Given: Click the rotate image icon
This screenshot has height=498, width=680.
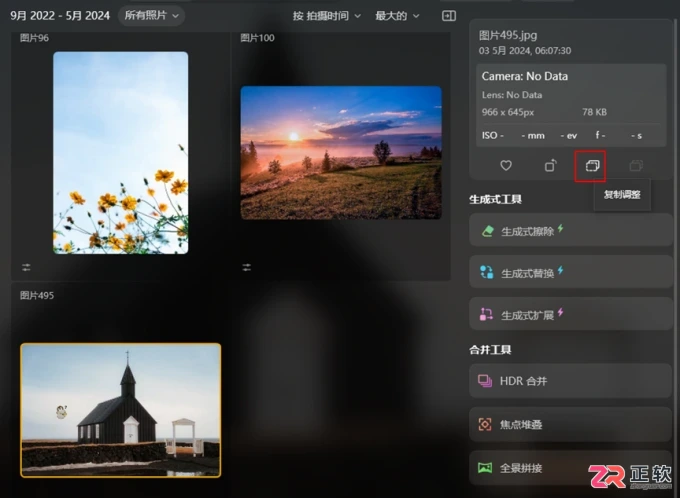Looking at the screenshot, I should (x=550, y=165).
